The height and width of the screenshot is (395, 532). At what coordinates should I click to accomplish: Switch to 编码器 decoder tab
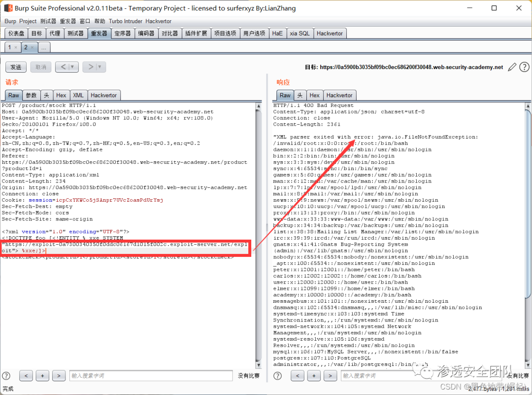[146, 33]
